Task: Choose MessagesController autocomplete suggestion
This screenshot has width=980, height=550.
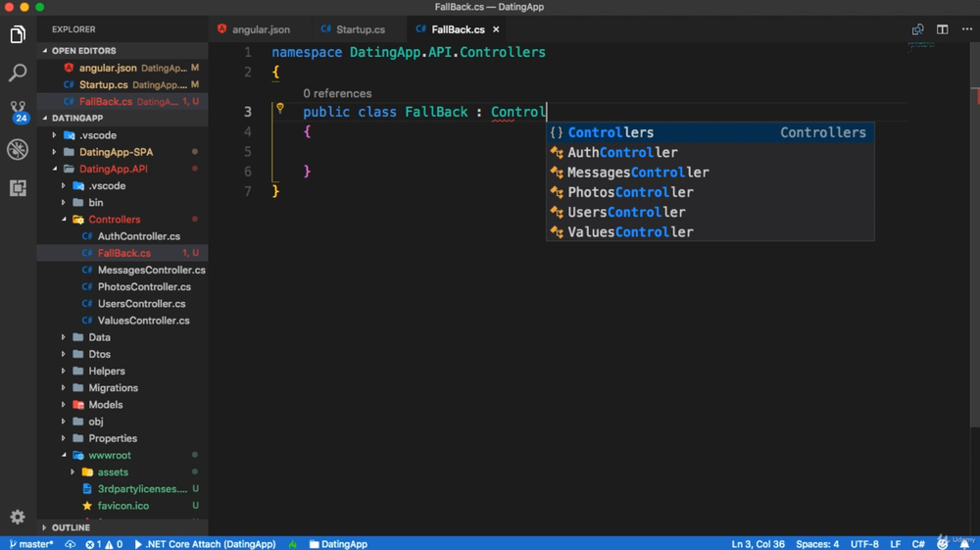Action: 710,173
